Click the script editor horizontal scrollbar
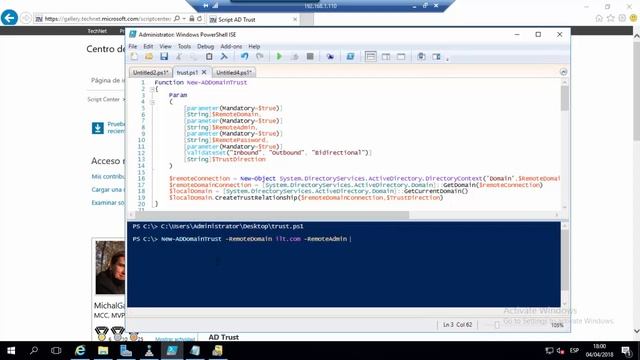Viewport: 640px width, 360px height. [272, 215]
